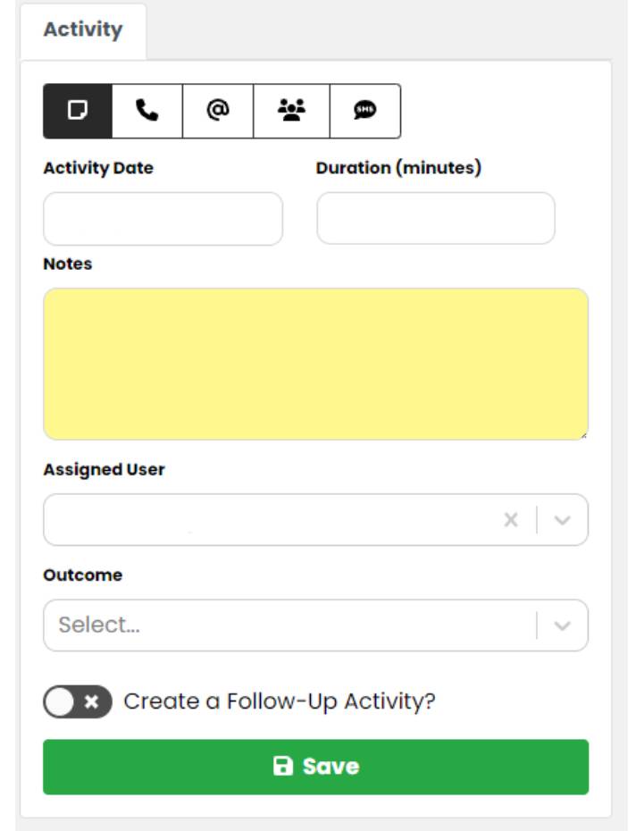Click inside the yellow Notes text area
Viewport: 644px width, 831px height.
tap(315, 364)
